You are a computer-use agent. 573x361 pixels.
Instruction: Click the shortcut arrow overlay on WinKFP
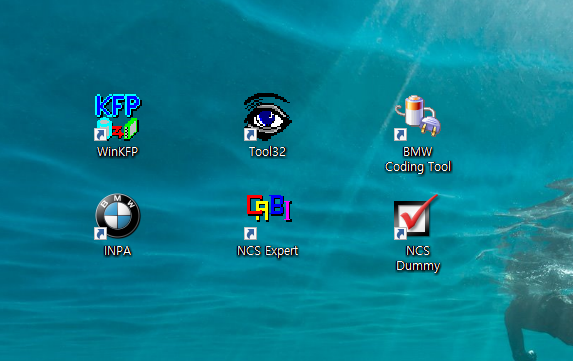point(100,134)
